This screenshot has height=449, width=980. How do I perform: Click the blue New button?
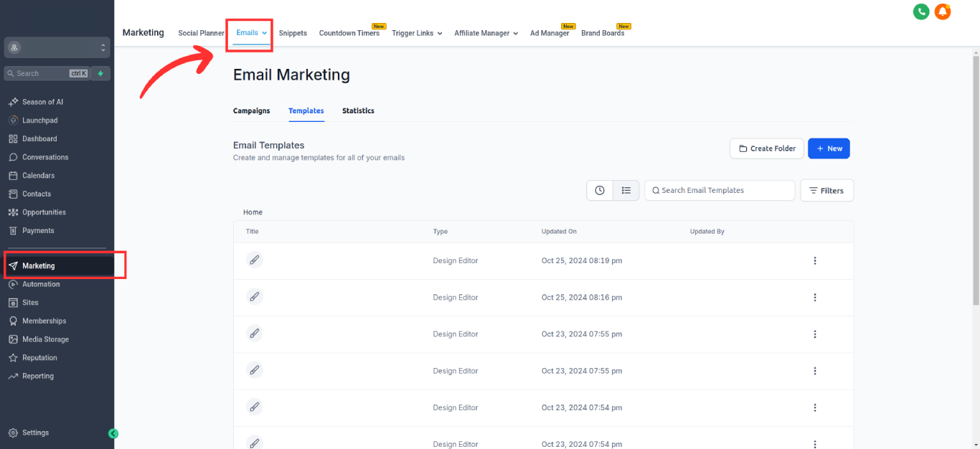point(829,148)
